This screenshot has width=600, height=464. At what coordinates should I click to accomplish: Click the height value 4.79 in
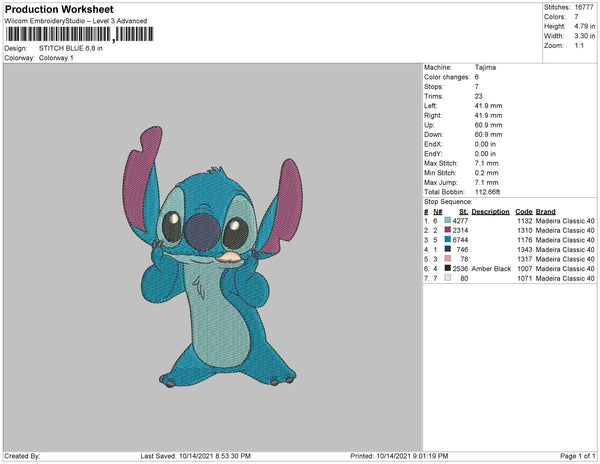pyautogui.click(x=584, y=26)
